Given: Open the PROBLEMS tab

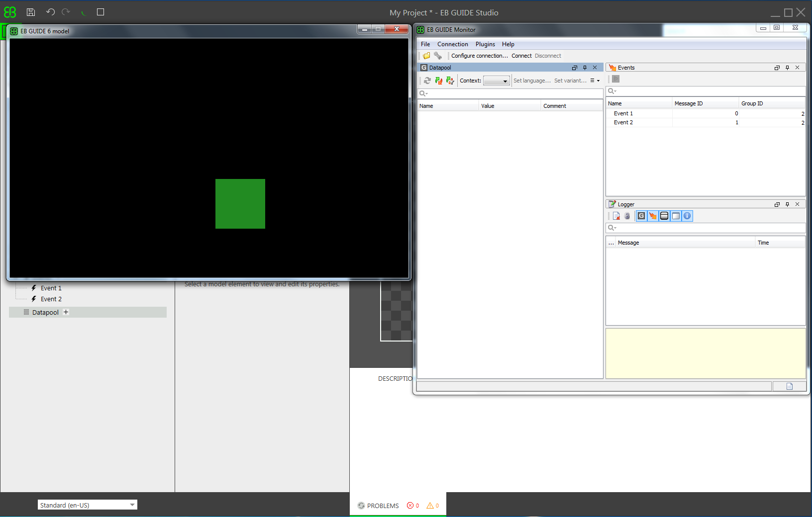Looking at the screenshot, I should (x=383, y=506).
